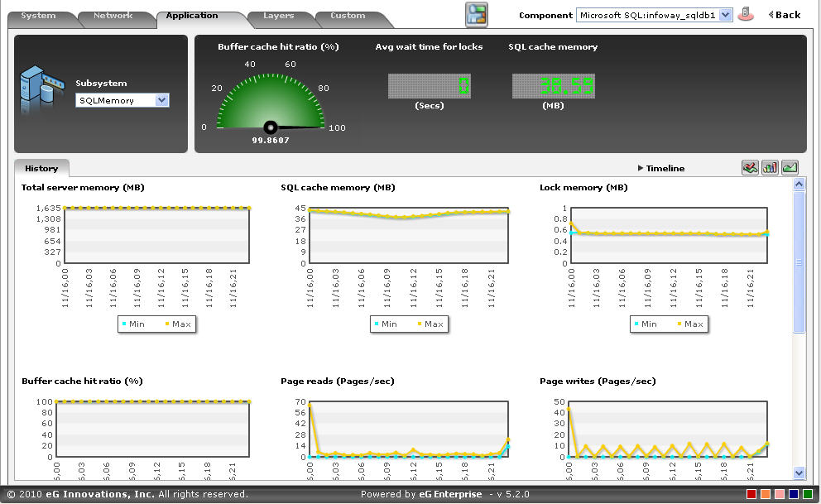Viewport: 821px width, 504px height.
Task: Click the 'SQL cache memory (MB)' chart title
Action: click(338, 187)
